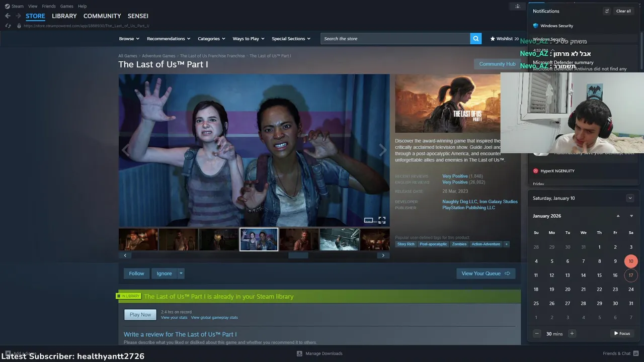Switch to the COMMUNITY tab
Screen dimensions: 644x362
coord(102,16)
